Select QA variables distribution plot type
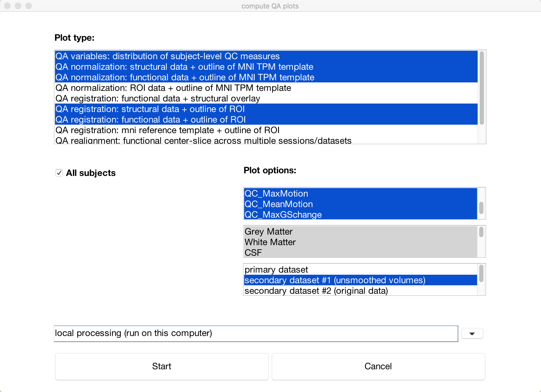 266,56
